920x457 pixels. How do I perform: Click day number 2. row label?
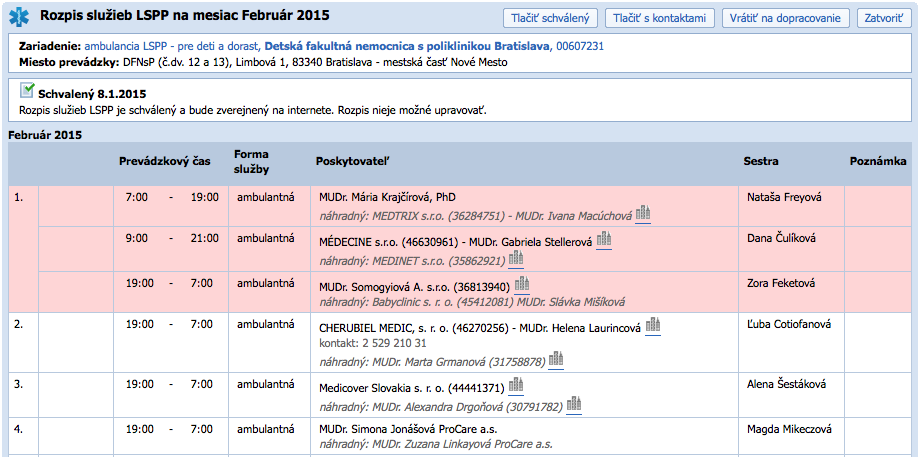pyautogui.click(x=19, y=324)
